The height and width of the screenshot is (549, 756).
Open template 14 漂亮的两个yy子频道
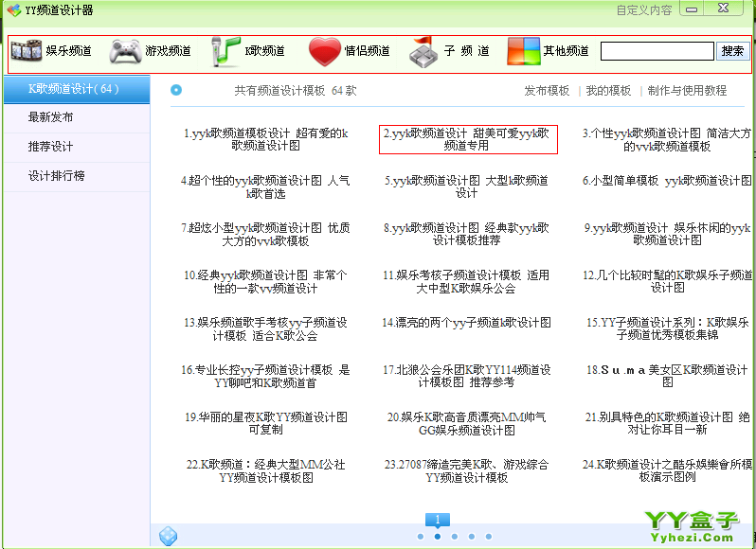pos(466,323)
